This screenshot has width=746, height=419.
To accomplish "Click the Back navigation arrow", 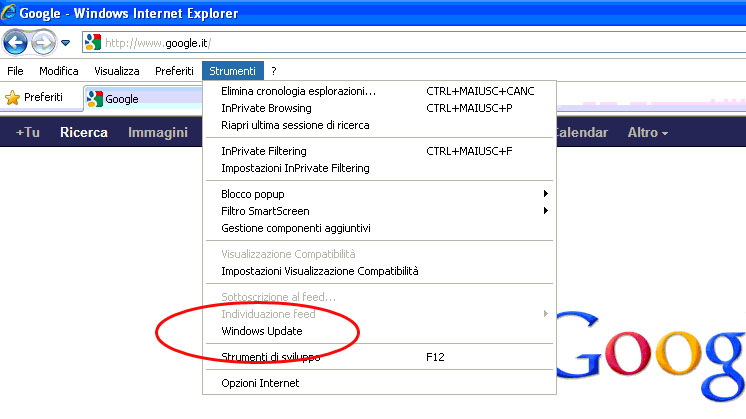I will point(15,43).
